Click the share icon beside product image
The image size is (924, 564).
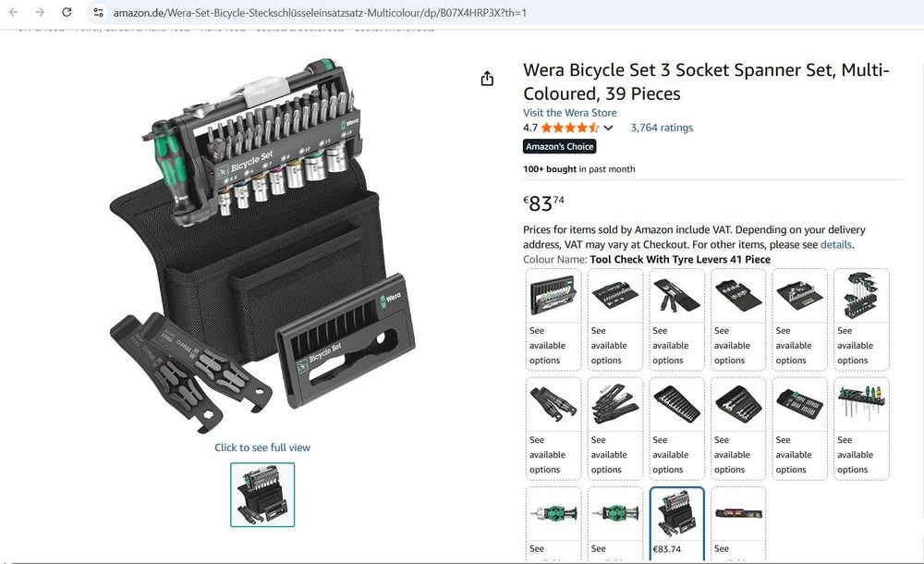pos(487,80)
